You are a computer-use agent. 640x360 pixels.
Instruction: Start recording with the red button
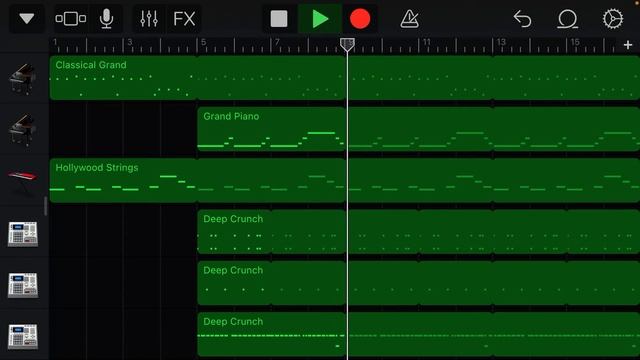click(360, 19)
